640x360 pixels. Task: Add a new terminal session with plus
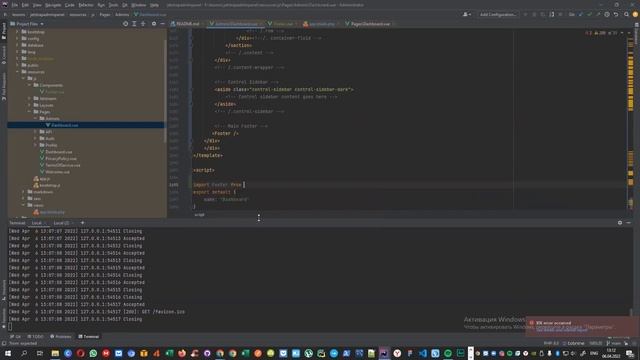[82, 223]
